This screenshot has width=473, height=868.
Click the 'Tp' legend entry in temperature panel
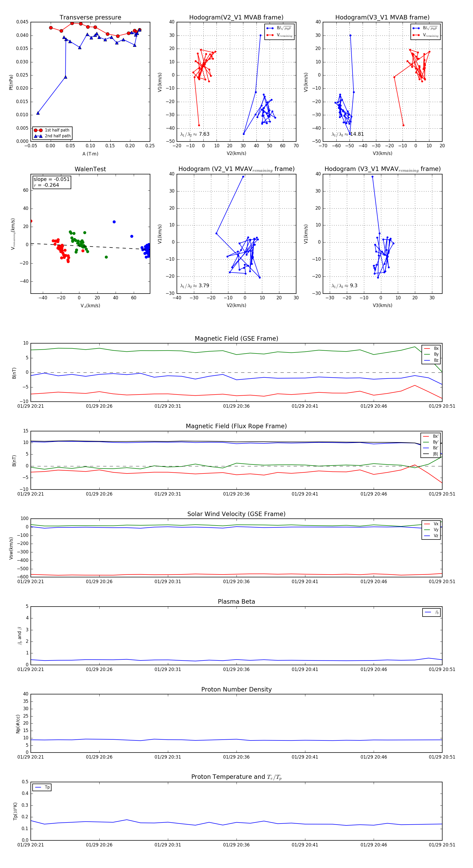coord(42,788)
